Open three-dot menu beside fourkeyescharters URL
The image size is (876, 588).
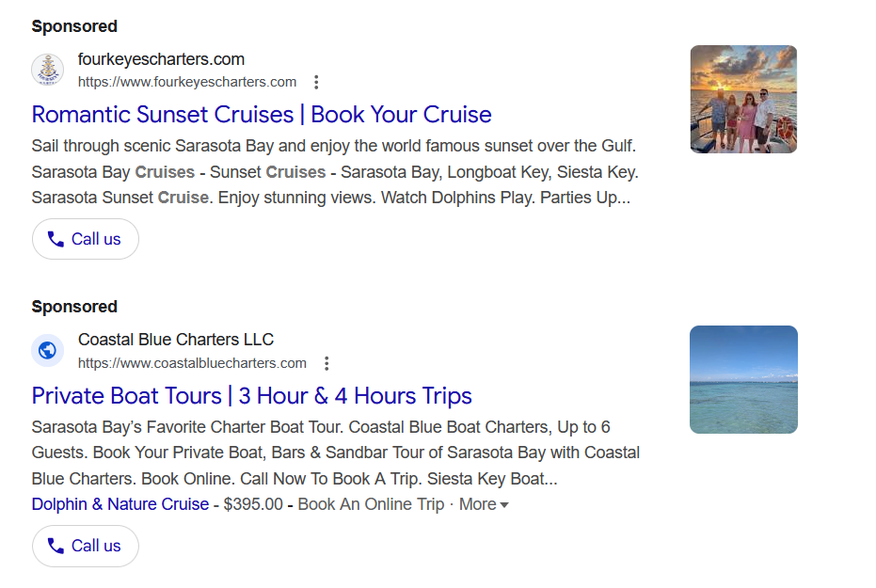316,82
